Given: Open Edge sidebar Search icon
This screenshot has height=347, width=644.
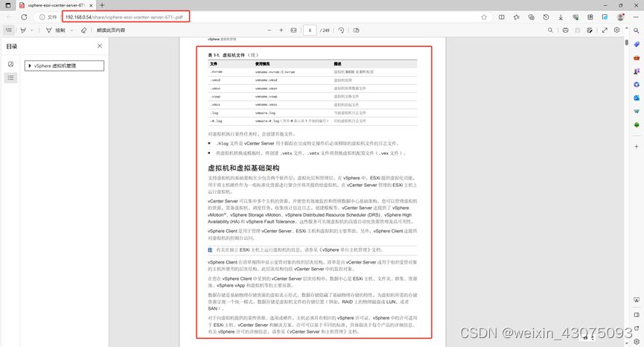Looking at the screenshot, I should 637,31.
